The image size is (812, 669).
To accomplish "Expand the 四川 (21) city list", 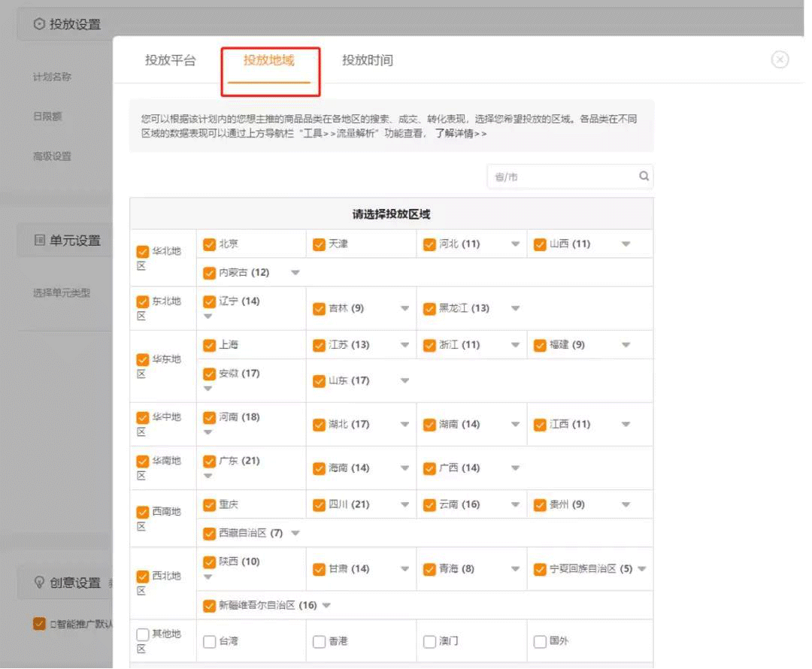I will pyautogui.click(x=404, y=505).
